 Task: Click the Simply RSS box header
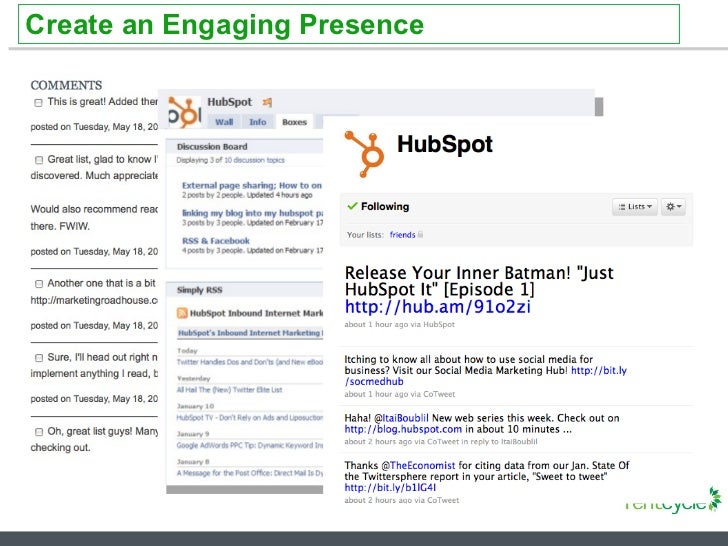point(244,290)
